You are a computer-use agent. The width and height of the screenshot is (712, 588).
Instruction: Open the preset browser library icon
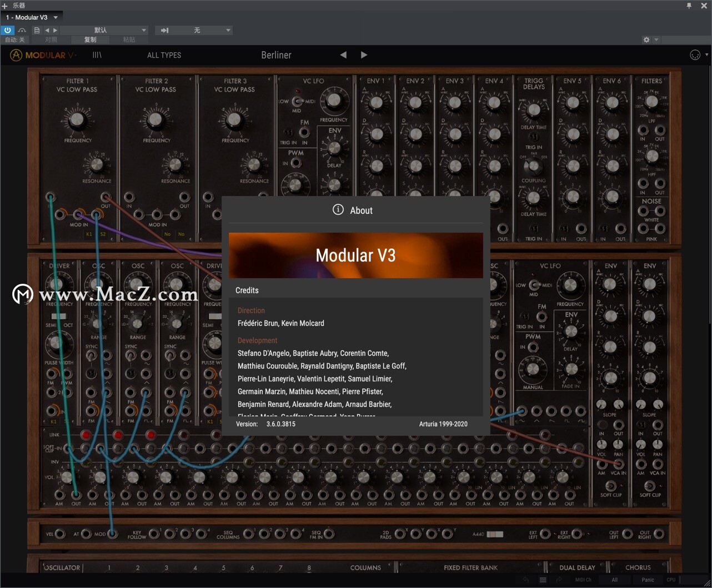pos(97,55)
